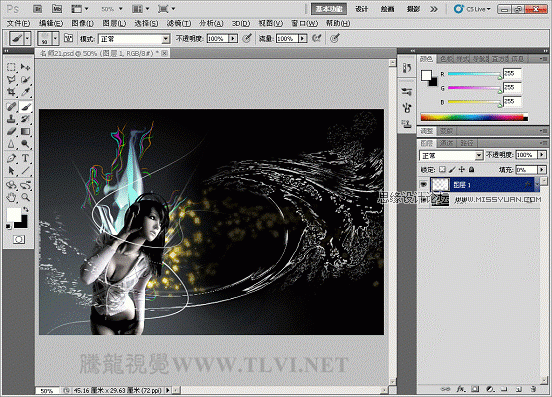552x397 pixels.
Task: Launch Adobe Bridge from top bar
Action: click(x=38, y=9)
